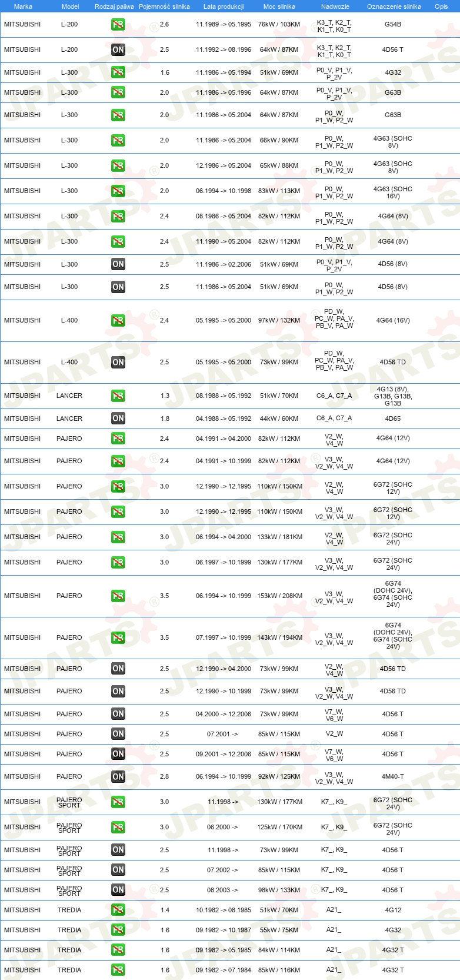The height and width of the screenshot is (980, 460).
Task: Click the power cell '76kW / 103KM'
Action: (279, 25)
